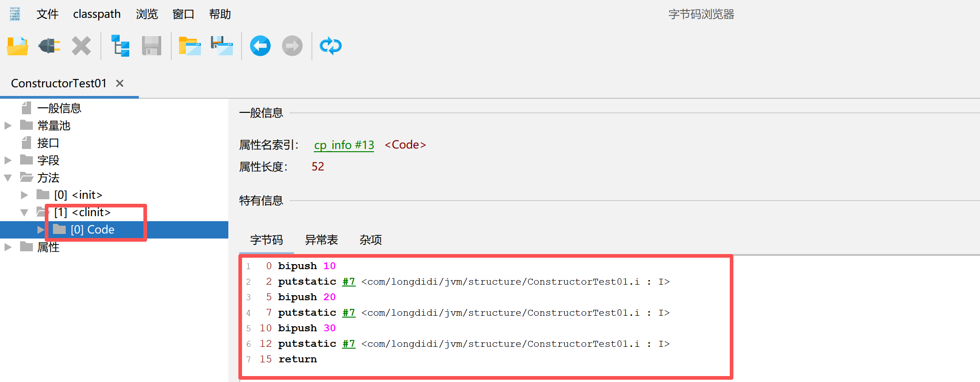The width and height of the screenshot is (980, 382).
Task: Close the ConstructorTest01 tab
Action: point(120,83)
